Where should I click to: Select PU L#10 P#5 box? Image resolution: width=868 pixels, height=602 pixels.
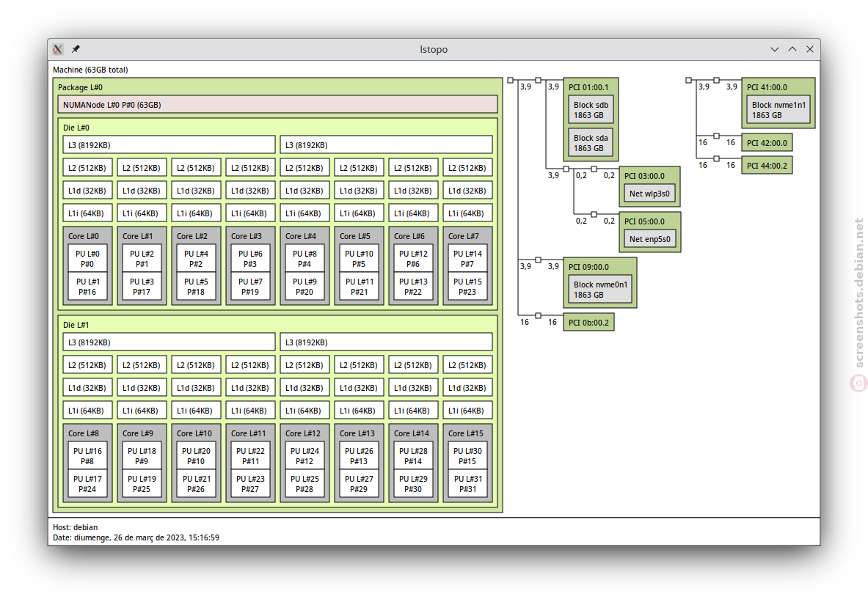click(x=359, y=258)
